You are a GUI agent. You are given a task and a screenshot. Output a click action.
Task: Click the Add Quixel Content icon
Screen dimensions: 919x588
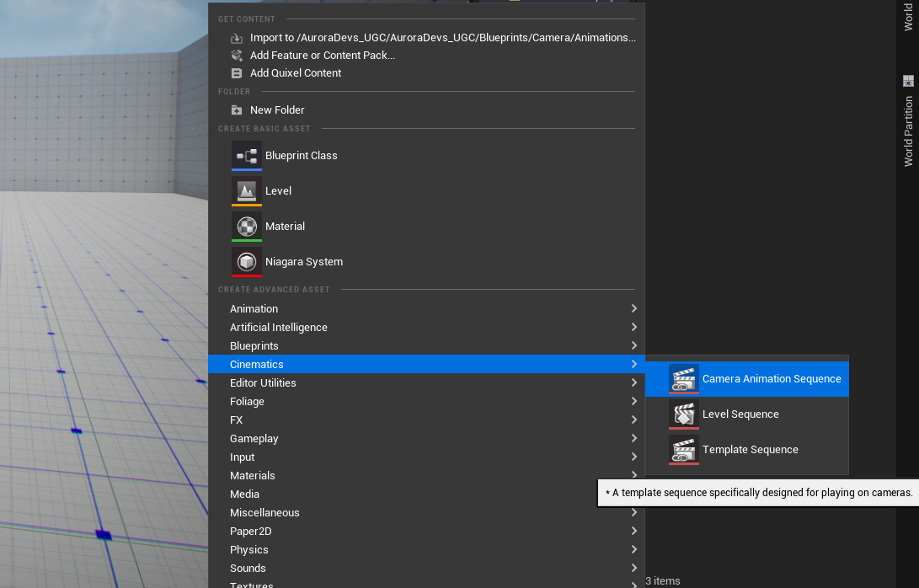click(x=237, y=73)
